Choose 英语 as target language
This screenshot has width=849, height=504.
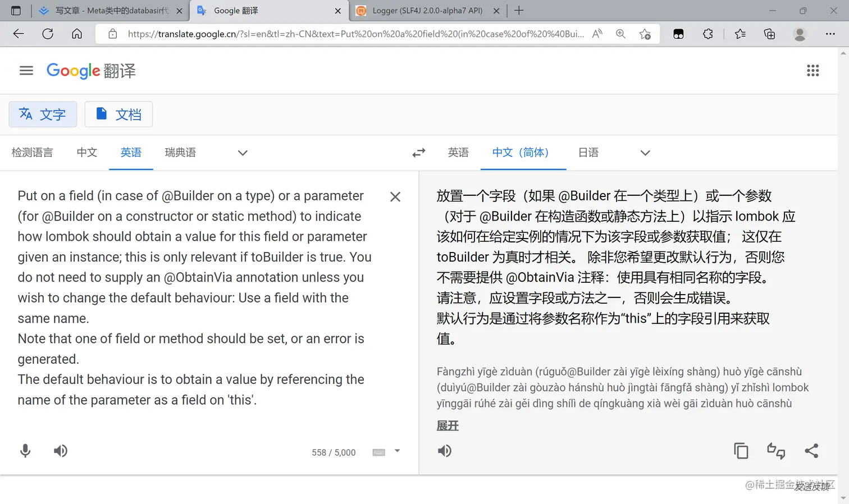tap(458, 153)
